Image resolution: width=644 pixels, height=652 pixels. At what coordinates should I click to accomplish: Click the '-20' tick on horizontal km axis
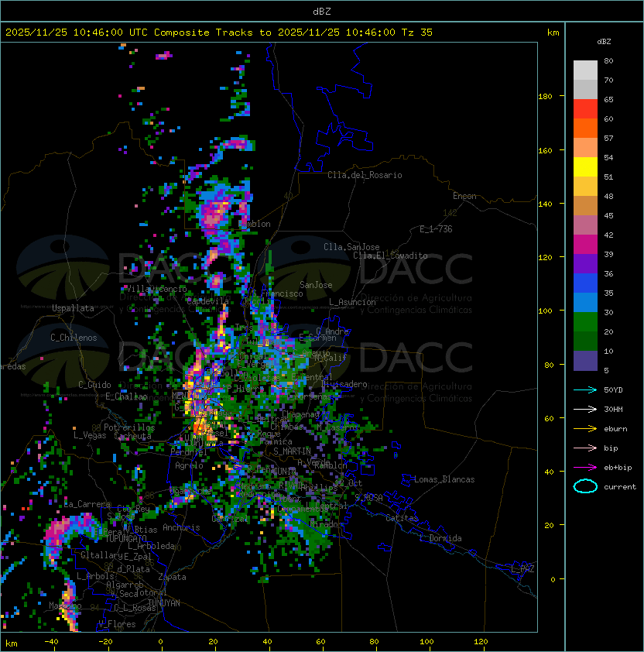coord(105,642)
